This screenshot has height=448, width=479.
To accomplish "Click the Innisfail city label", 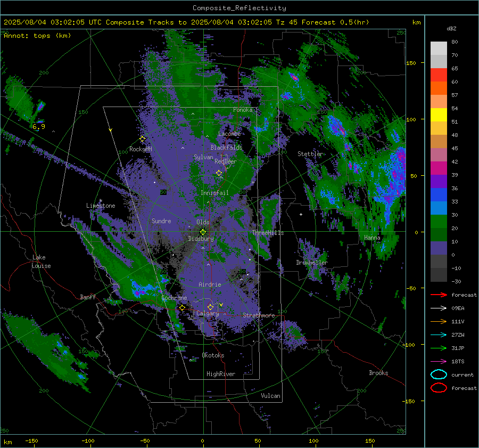I will [x=214, y=193].
